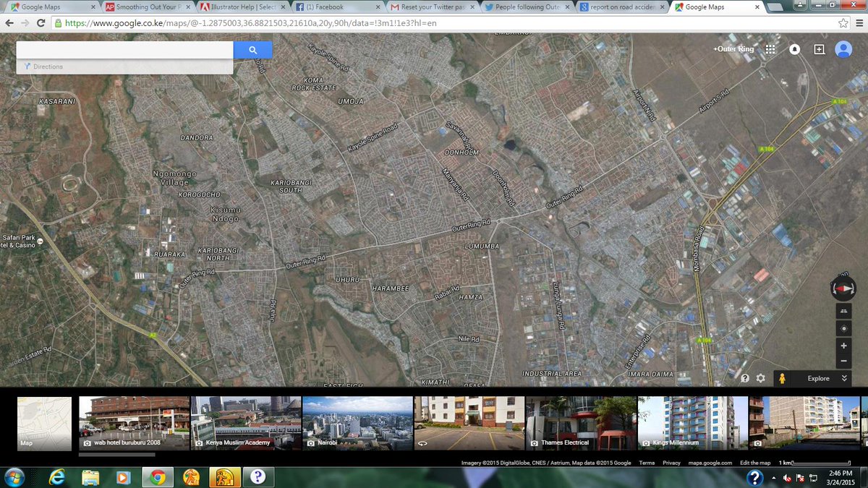Screen dimensions: 868x488
Task: Click the Edit the map link
Action: point(754,462)
